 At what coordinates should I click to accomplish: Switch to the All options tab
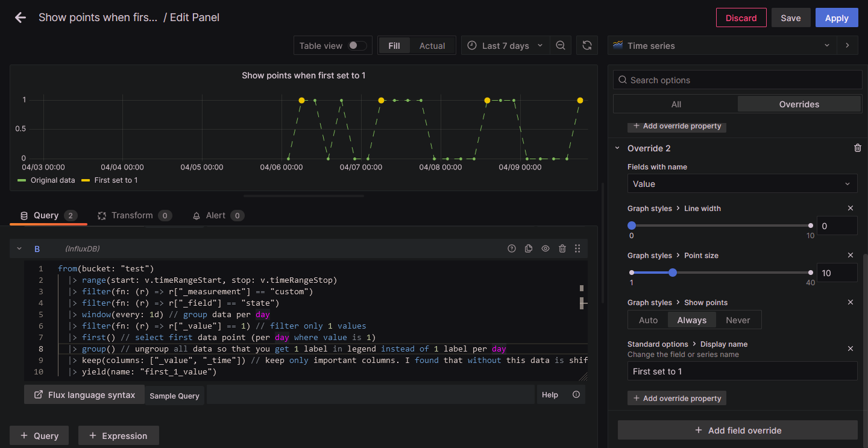coord(676,104)
